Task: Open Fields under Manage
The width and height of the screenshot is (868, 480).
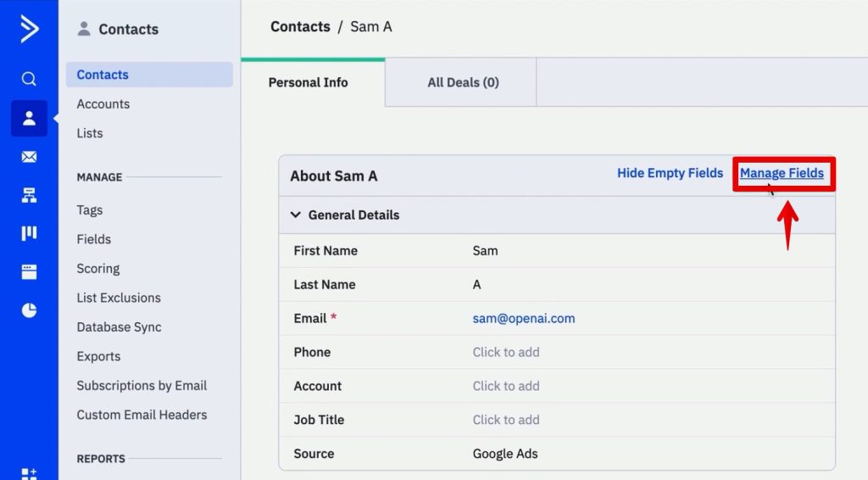Action: 93,239
